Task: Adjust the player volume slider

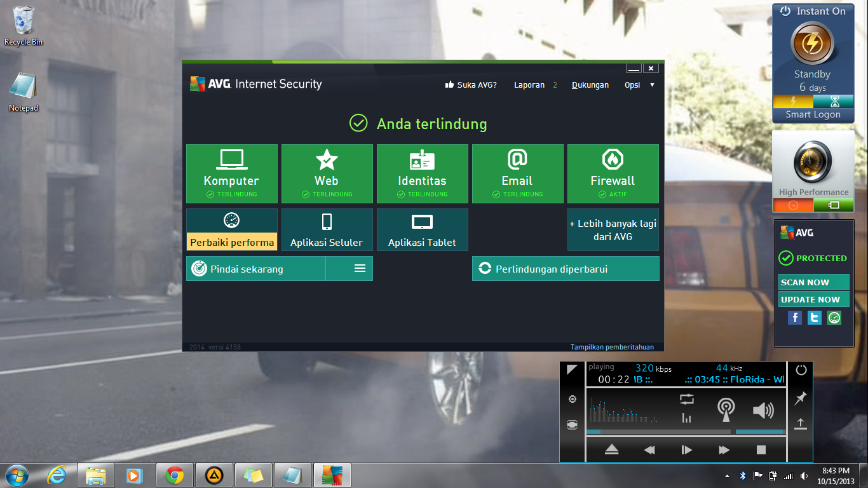Action: pyautogui.click(x=760, y=432)
